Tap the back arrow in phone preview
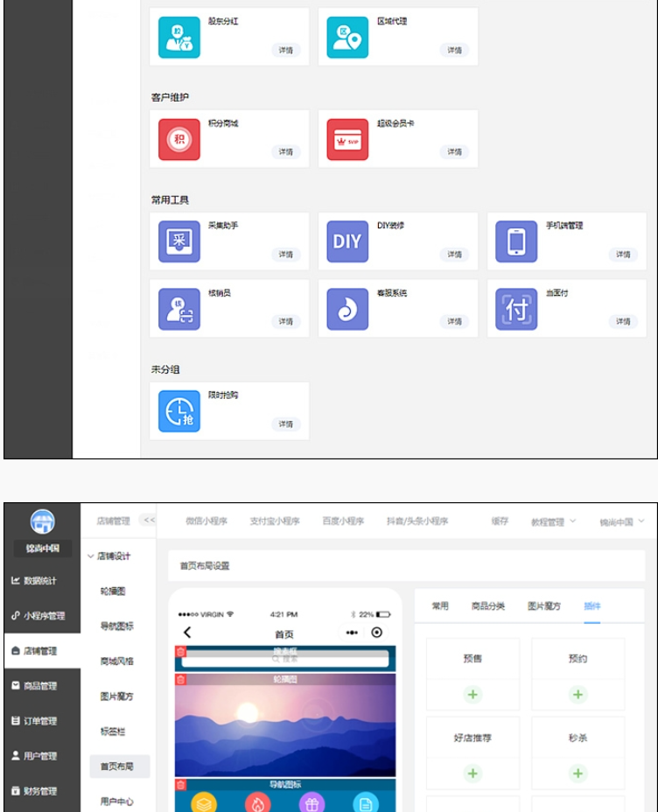The height and width of the screenshot is (812, 658). [187, 633]
